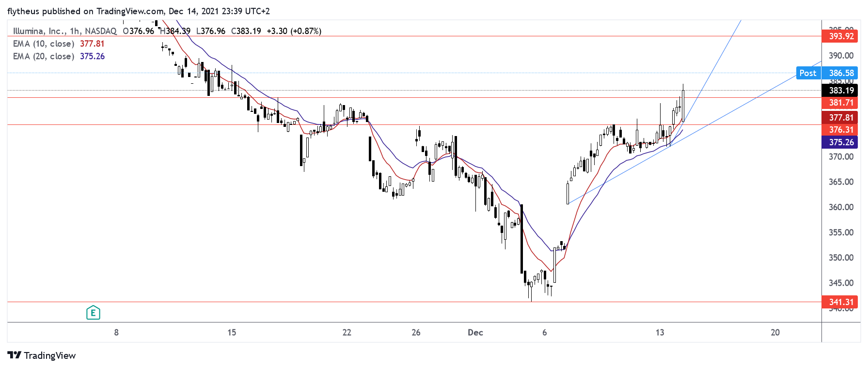Screen dimensions: 868x368
Task: Click the 'Illumina, Inc., 1h, NASDAQ' symbol title
Action: point(65,31)
